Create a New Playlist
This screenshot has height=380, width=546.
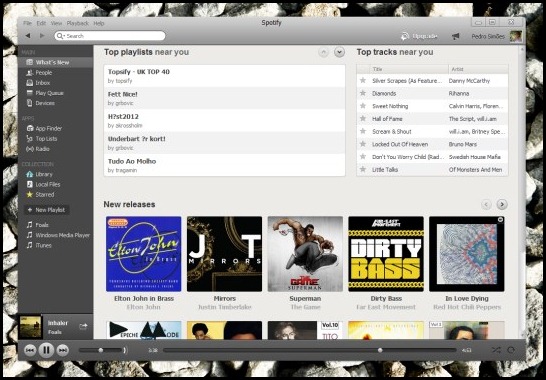(x=46, y=210)
